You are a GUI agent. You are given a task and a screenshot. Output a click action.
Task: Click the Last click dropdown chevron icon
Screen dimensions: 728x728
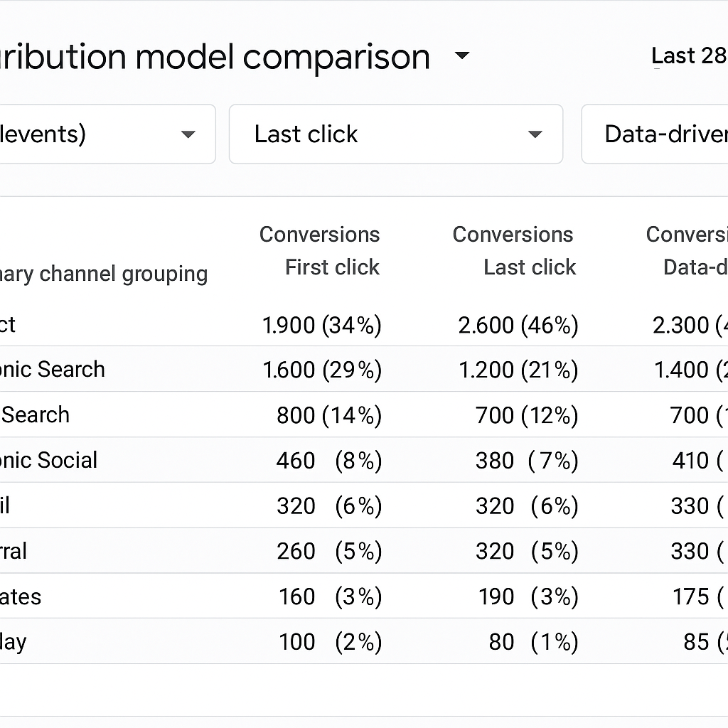click(x=534, y=134)
